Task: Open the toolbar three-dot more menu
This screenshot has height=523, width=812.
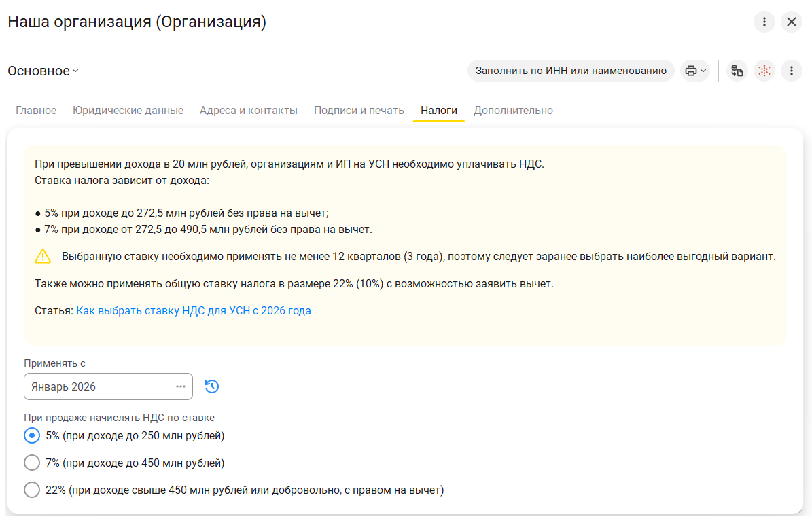Action: tap(792, 71)
